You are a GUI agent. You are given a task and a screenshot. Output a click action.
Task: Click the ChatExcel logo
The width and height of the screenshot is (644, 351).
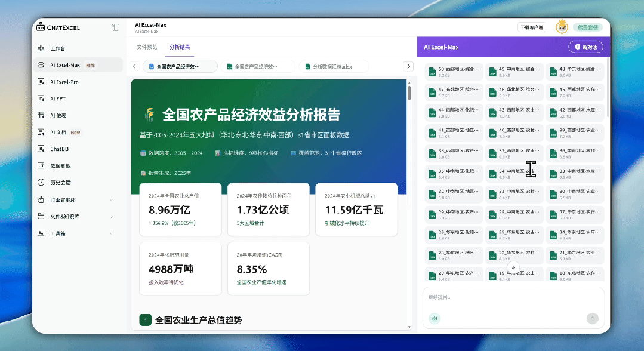(x=58, y=27)
